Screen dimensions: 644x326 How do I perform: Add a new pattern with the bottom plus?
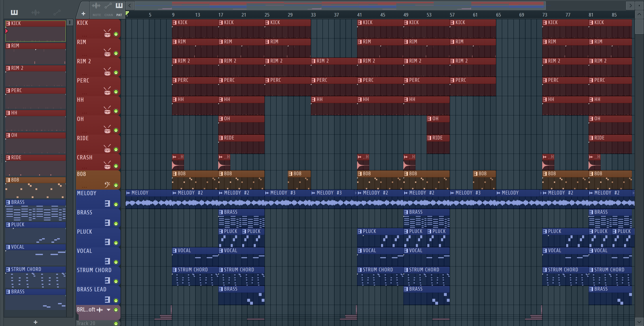pyautogui.click(x=36, y=322)
